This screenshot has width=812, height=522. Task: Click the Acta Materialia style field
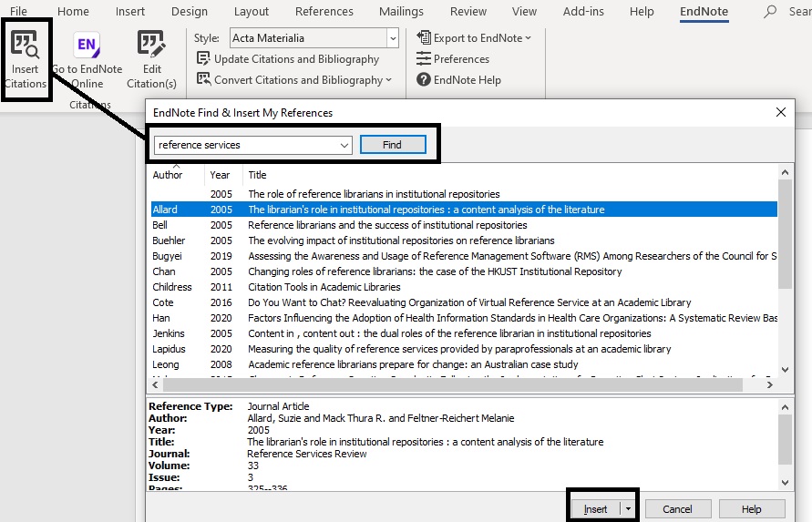click(x=309, y=38)
